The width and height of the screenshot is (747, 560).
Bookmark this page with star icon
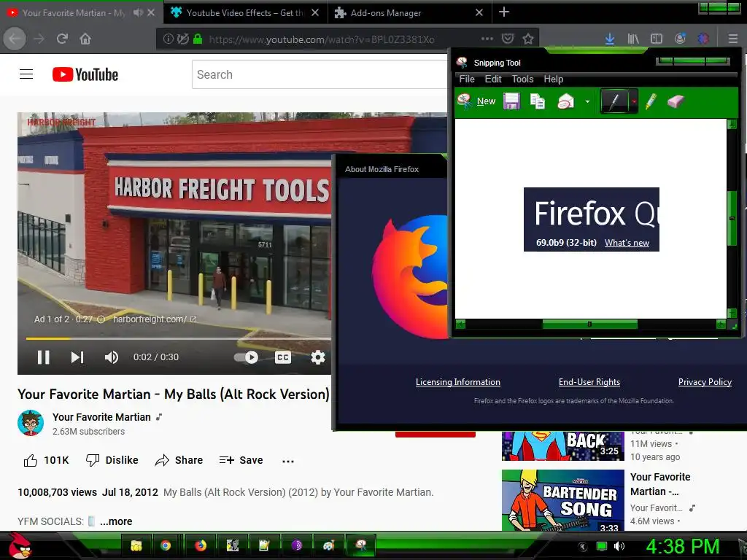[528, 39]
